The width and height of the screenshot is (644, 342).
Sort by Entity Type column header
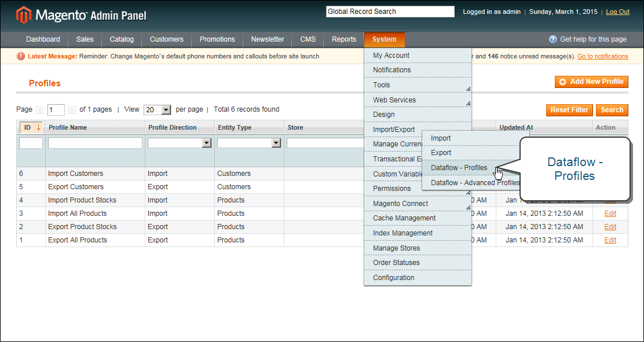pyautogui.click(x=235, y=128)
